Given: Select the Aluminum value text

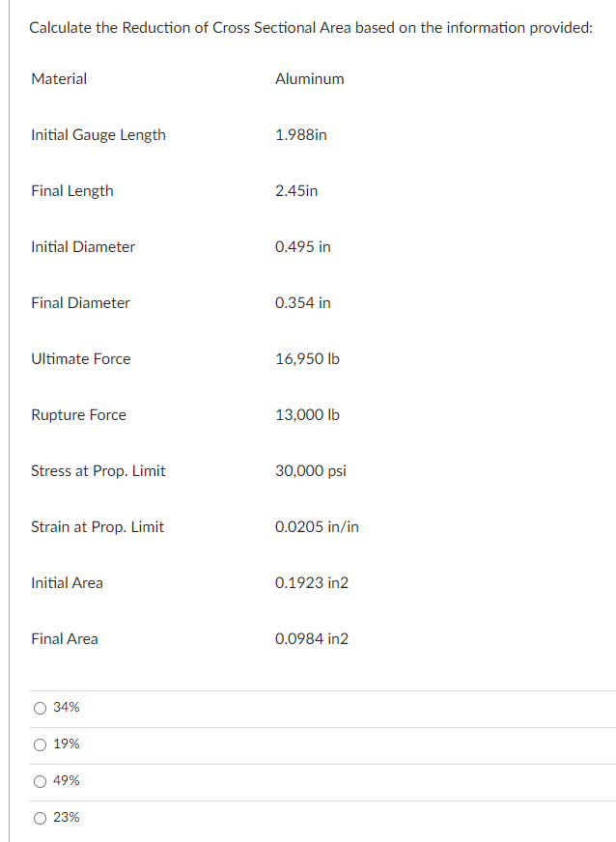Looking at the screenshot, I should [309, 78].
